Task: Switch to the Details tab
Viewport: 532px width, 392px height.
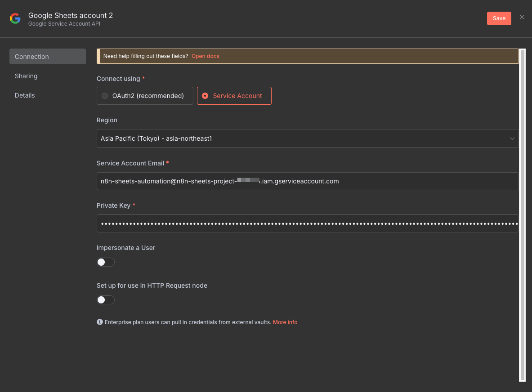Action: pyautogui.click(x=25, y=95)
